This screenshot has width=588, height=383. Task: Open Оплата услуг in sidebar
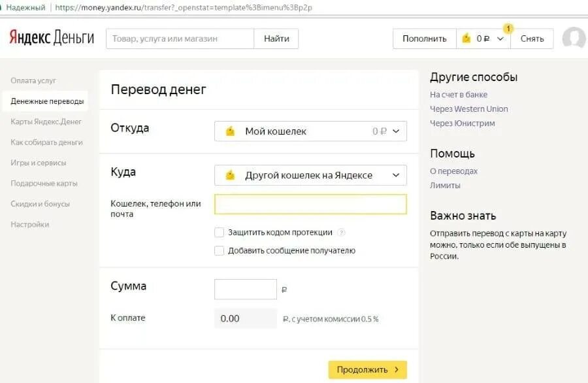coord(33,80)
